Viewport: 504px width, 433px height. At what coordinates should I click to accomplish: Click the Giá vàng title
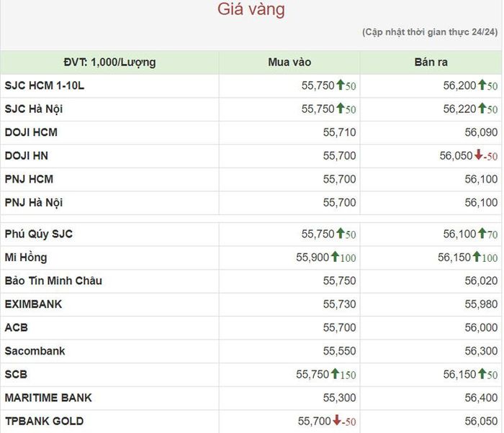[251, 9]
